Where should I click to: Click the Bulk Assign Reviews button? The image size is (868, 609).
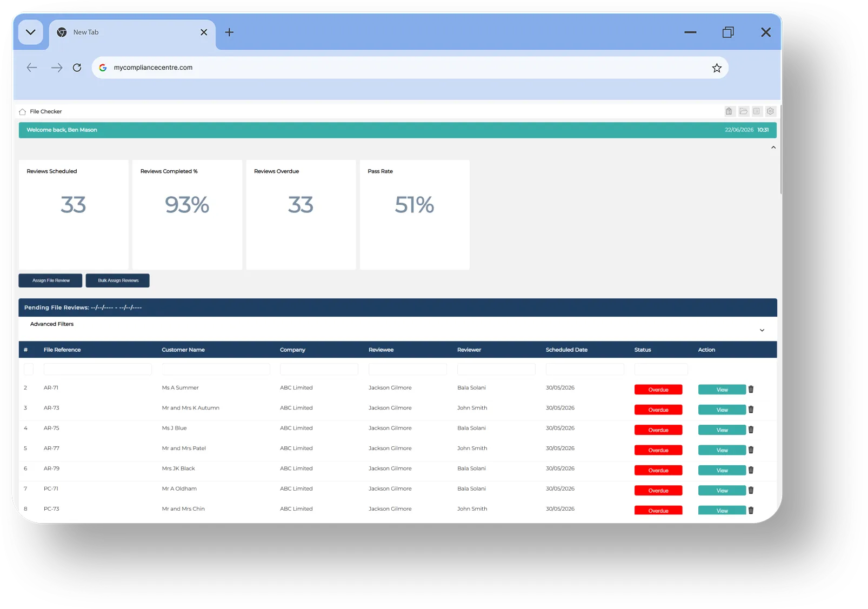118,280
